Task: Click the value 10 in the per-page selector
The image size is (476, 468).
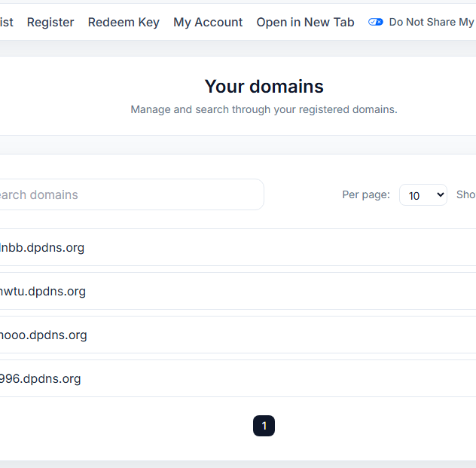Action: [x=415, y=196]
